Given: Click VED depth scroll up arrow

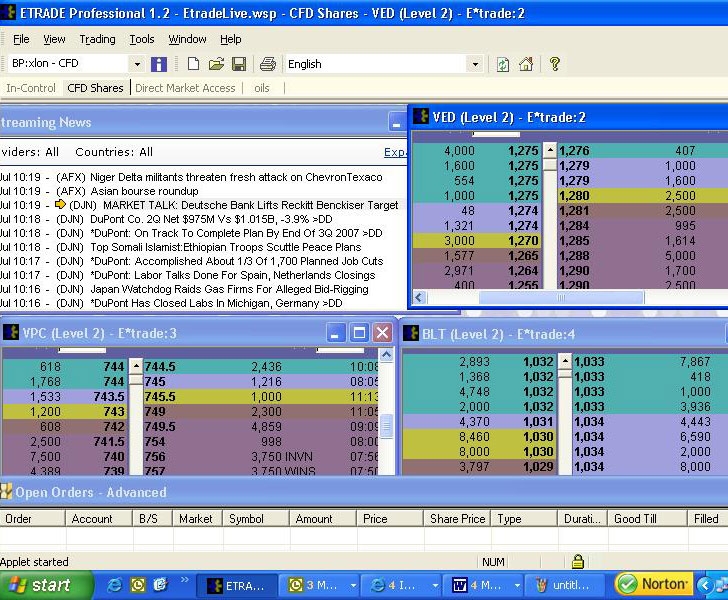Looking at the screenshot, I should coord(550,150).
